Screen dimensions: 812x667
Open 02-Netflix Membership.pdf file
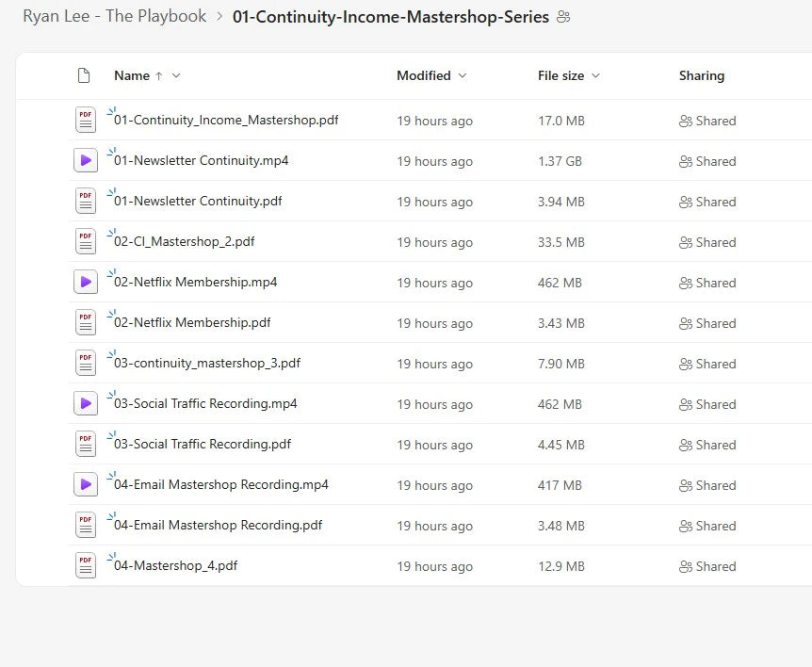click(192, 323)
